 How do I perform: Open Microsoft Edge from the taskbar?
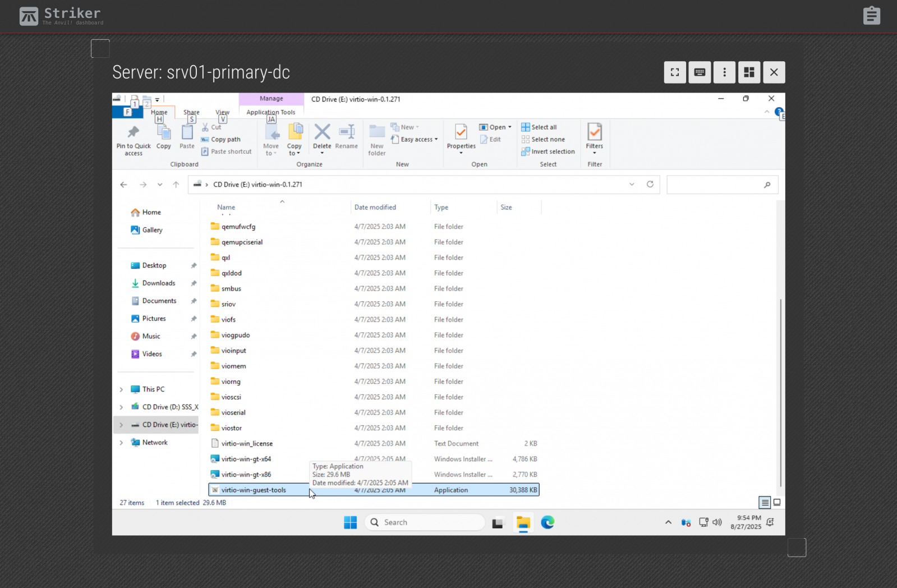(548, 522)
